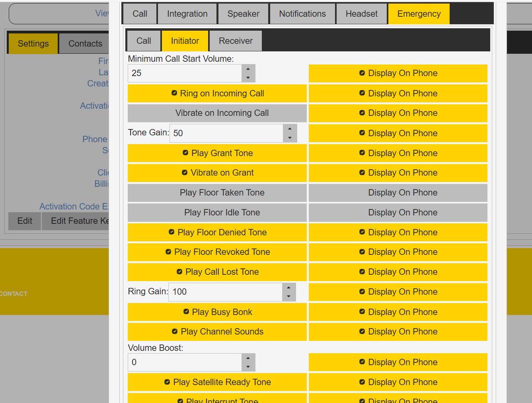Open the Speaker tab
The height and width of the screenshot is (403, 532).
pyautogui.click(x=244, y=14)
